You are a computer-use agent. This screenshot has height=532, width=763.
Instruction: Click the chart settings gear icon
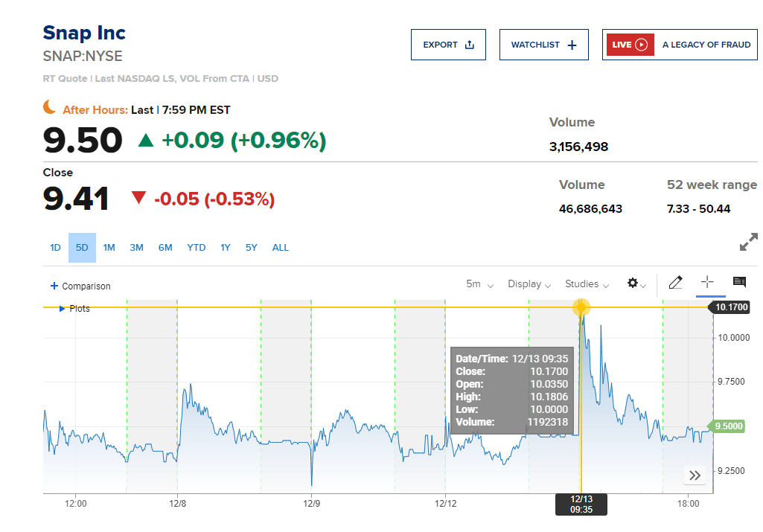click(x=633, y=283)
